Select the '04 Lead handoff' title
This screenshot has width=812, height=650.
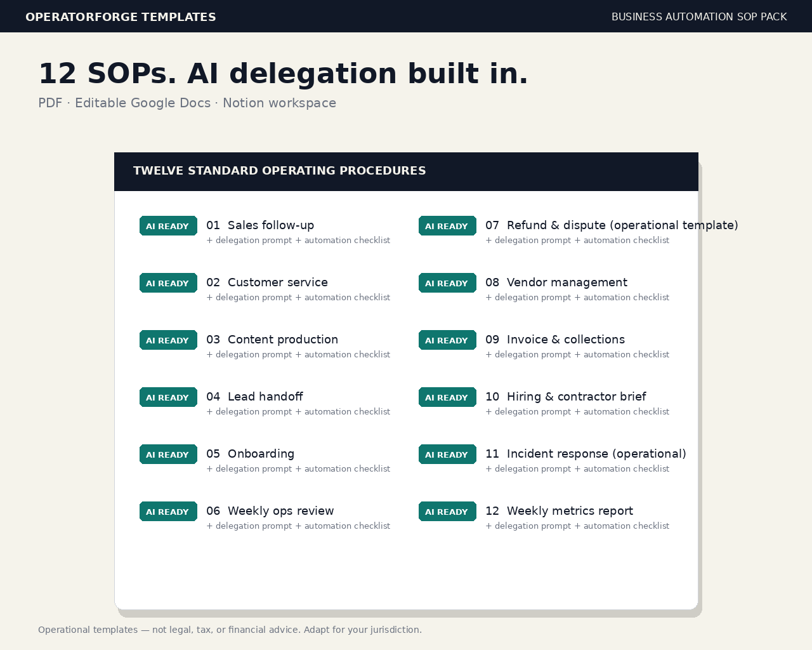click(254, 397)
